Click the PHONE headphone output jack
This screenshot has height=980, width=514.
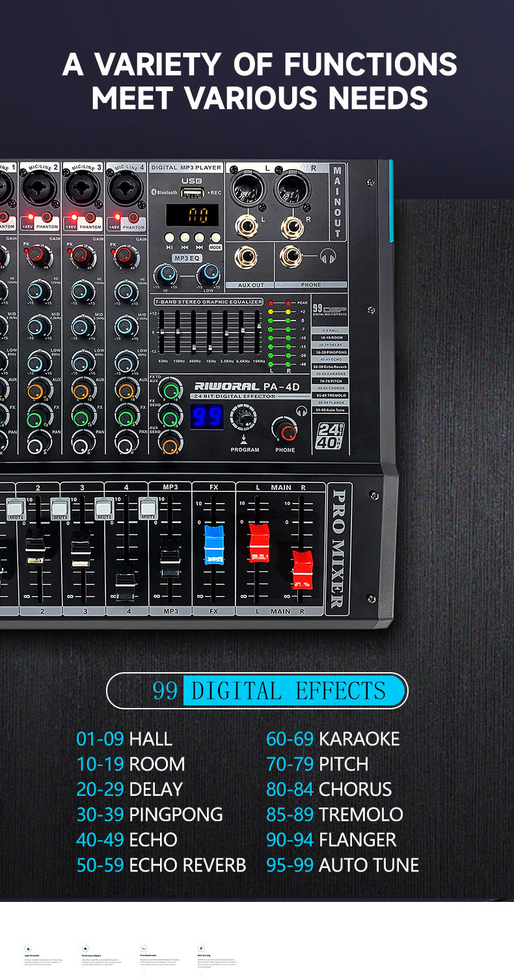291,257
